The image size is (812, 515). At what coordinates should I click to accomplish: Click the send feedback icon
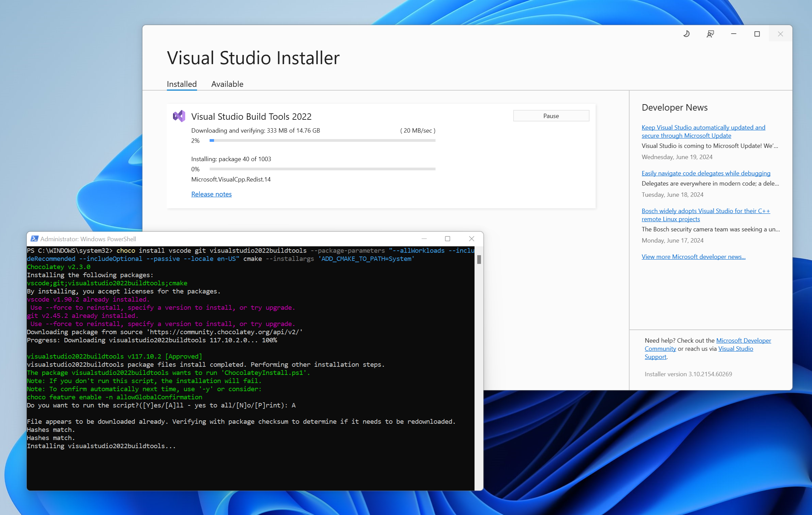[x=710, y=34]
